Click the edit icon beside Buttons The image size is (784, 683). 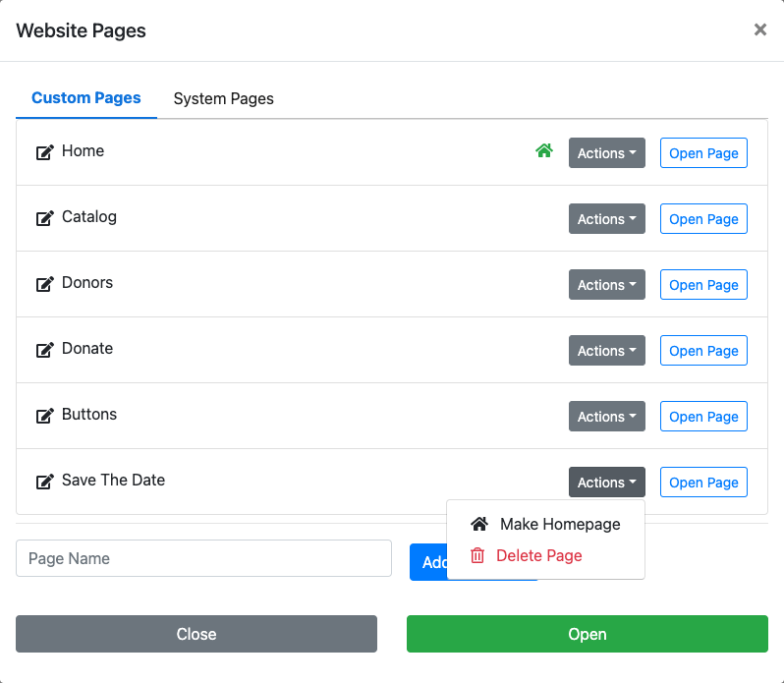44,416
